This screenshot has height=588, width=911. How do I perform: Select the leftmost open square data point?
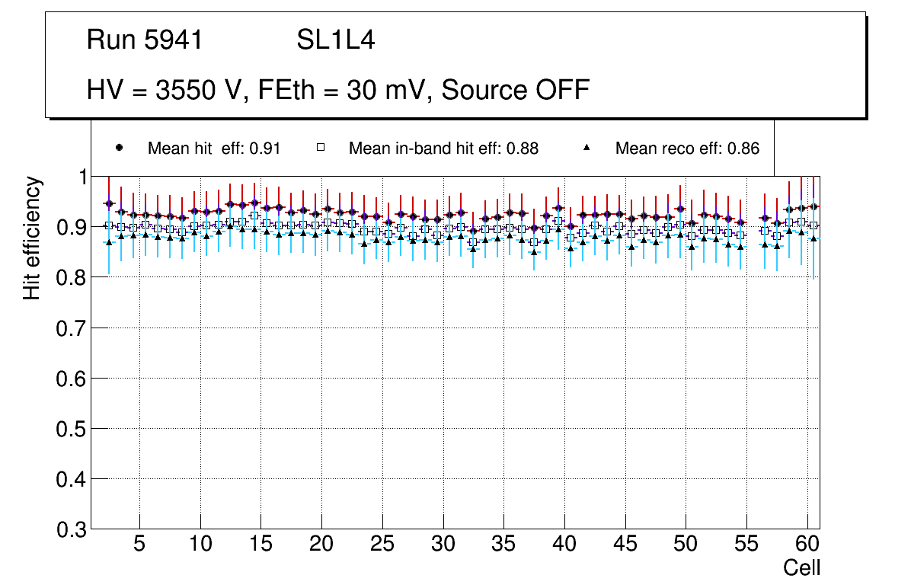[x=108, y=225]
